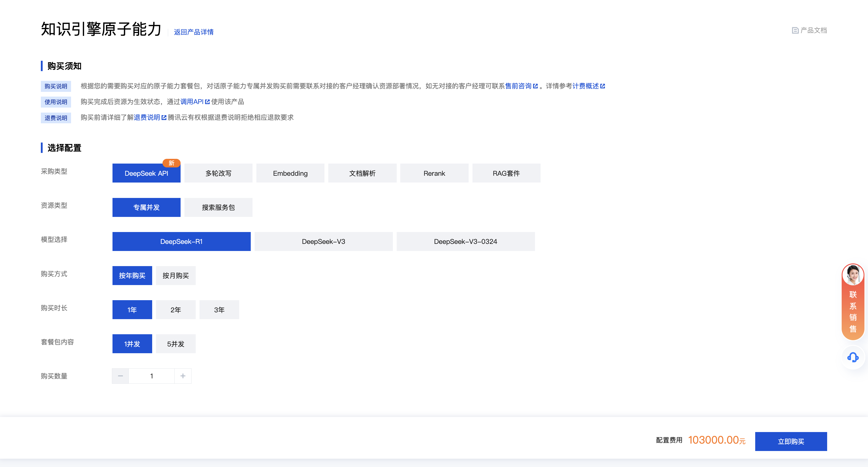Open 计费概述 link
Image resolution: width=868 pixels, height=467 pixels.
pyautogui.click(x=585, y=86)
